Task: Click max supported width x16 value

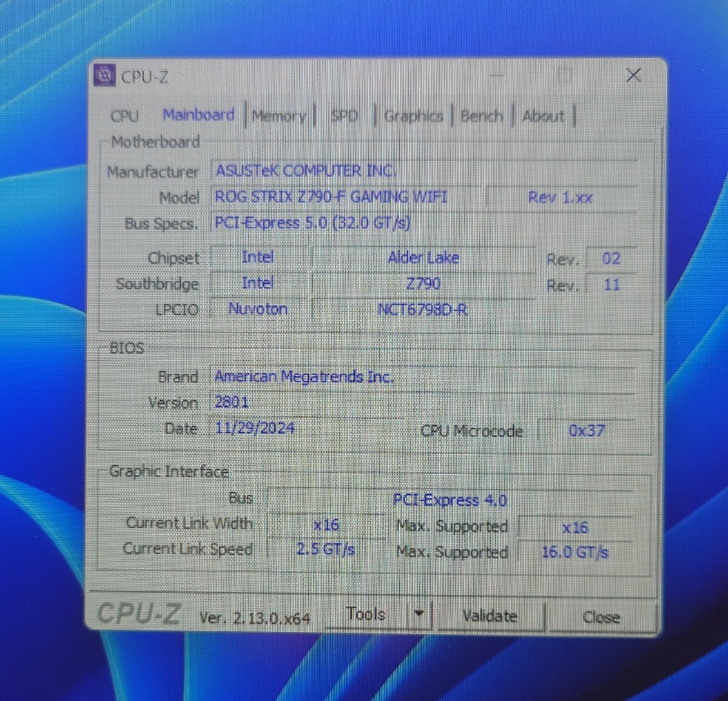Action: click(575, 528)
